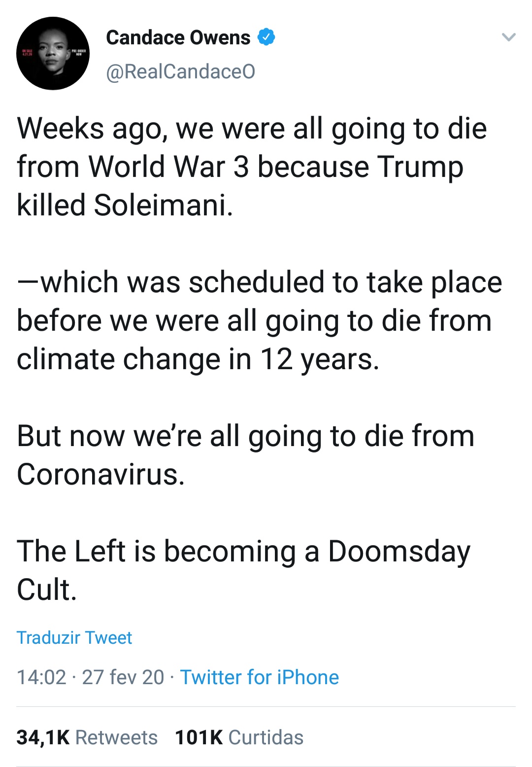532x767 pixels.
Task: View the 34,1K Retweets list
Action: click(x=87, y=737)
